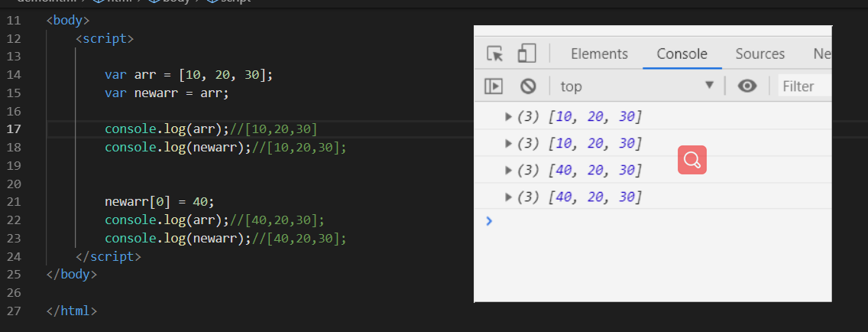Screen dimensions: 868x332
Task: Toggle the device toolbar icon in DevTools
Action: pos(526,54)
